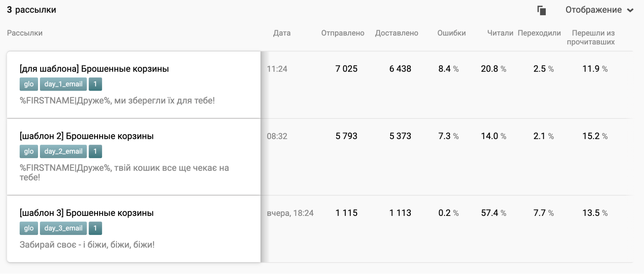Sort by the Ошибки column header
Image resolution: width=644 pixels, height=274 pixels.
[451, 33]
